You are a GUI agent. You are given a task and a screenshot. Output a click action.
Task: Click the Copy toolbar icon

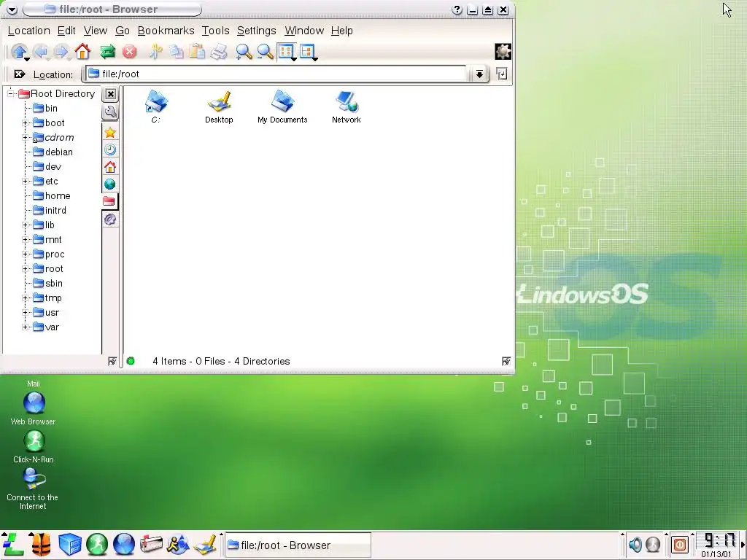click(x=177, y=52)
